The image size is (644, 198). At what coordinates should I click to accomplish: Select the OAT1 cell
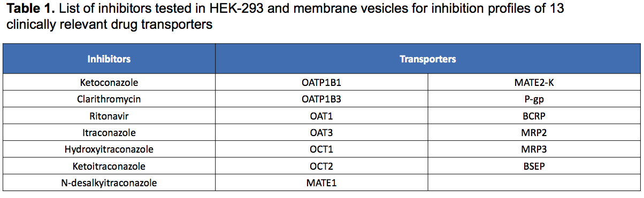point(321,115)
